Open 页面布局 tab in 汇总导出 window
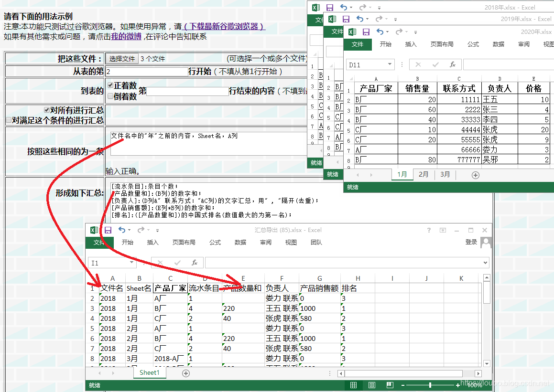This screenshot has height=392, width=554. coord(184,243)
